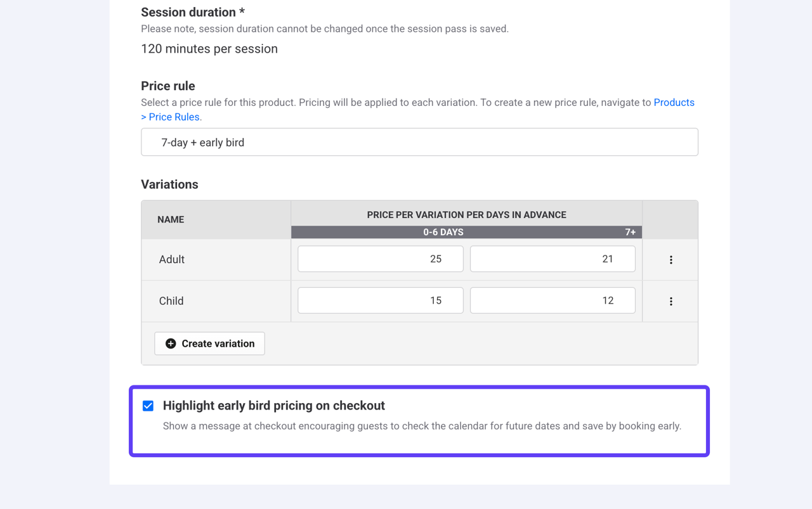Select the Adult variation name
This screenshot has width=812, height=509.
(172, 260)
